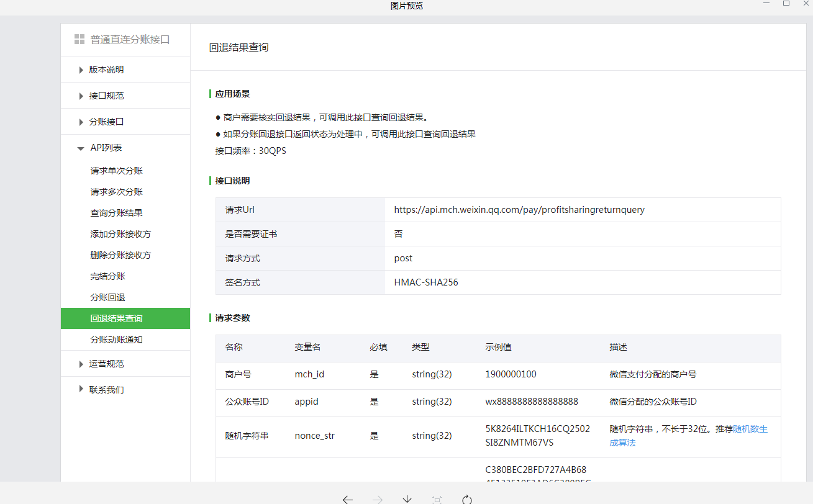Click the 描述 column header

tap(618, 348)
